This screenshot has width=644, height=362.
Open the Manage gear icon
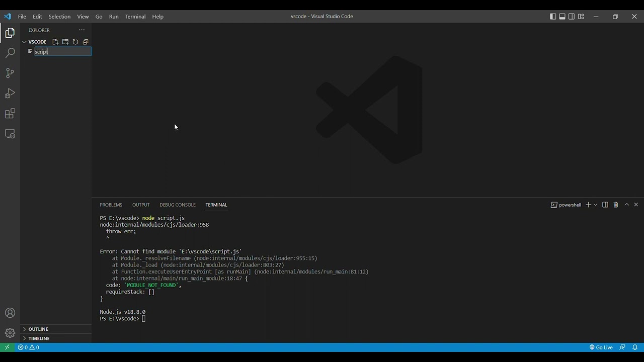[x=10, y=333]
